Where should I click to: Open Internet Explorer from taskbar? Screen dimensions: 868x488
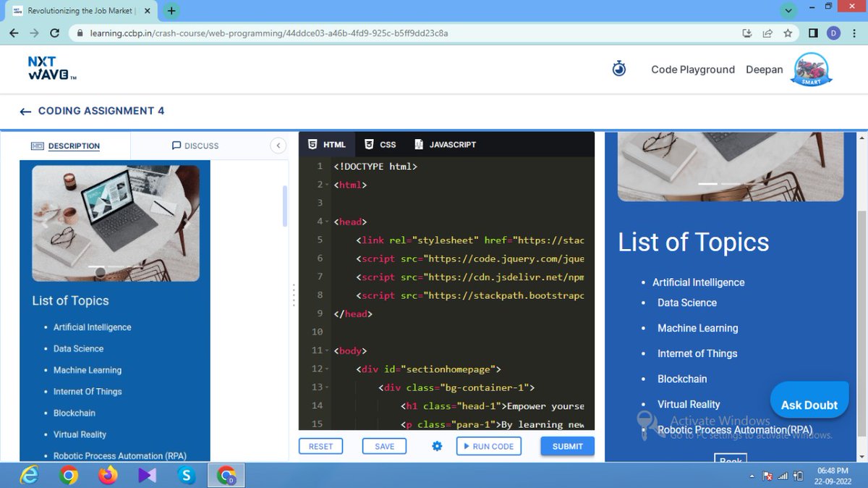[x=29, y=475]
